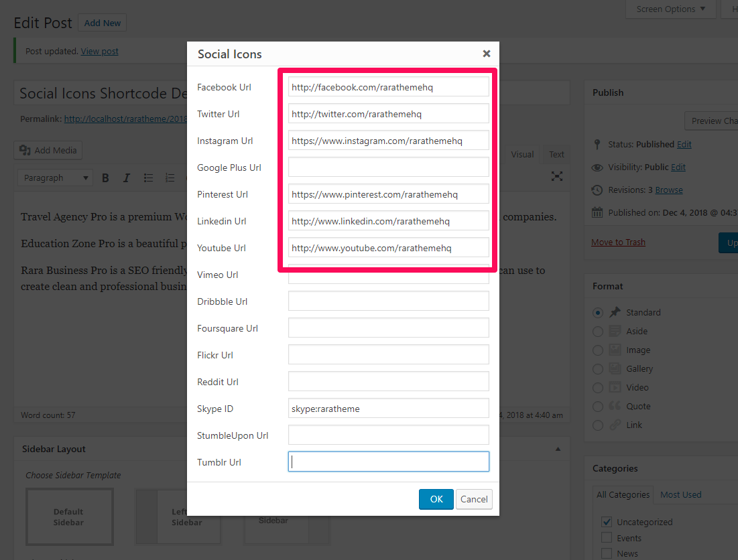Click the Revisions clock icon
Image resolution: width=738 pixels, height=560 pixels.
[x=597, y=190]
